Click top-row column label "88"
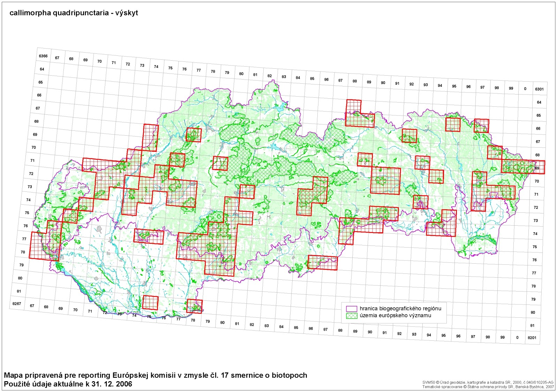Image resolution: width=557 pixels, height=392 pixels. 355,81
